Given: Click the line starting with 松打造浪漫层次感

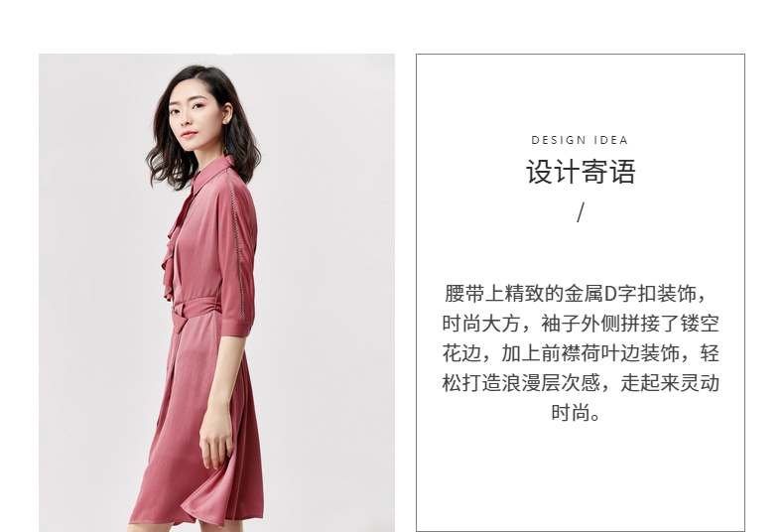Looking at the screenshot, I should point(581,383).
